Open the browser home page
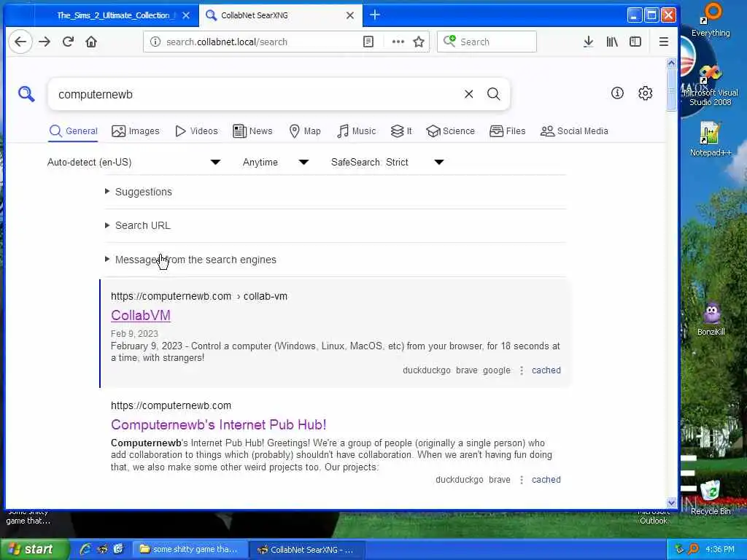The width and height of the screenshot is (747, 560). tap(91, 42)
